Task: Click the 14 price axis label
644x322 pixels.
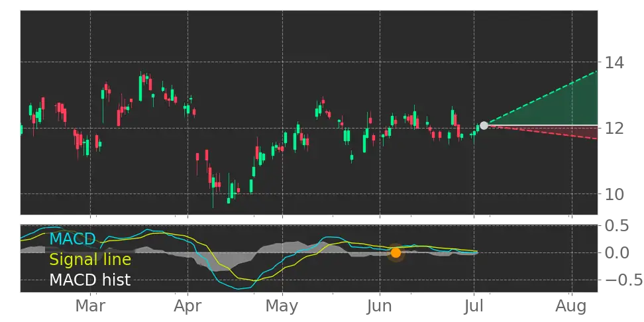Action: [614, 63]
